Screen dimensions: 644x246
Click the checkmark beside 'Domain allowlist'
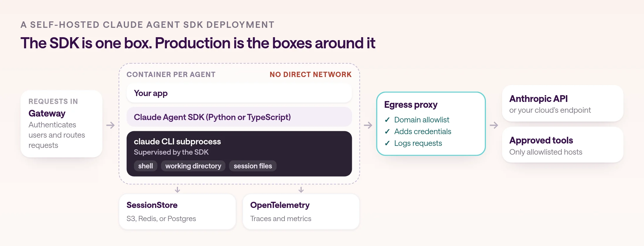click(x=387, y=120)
